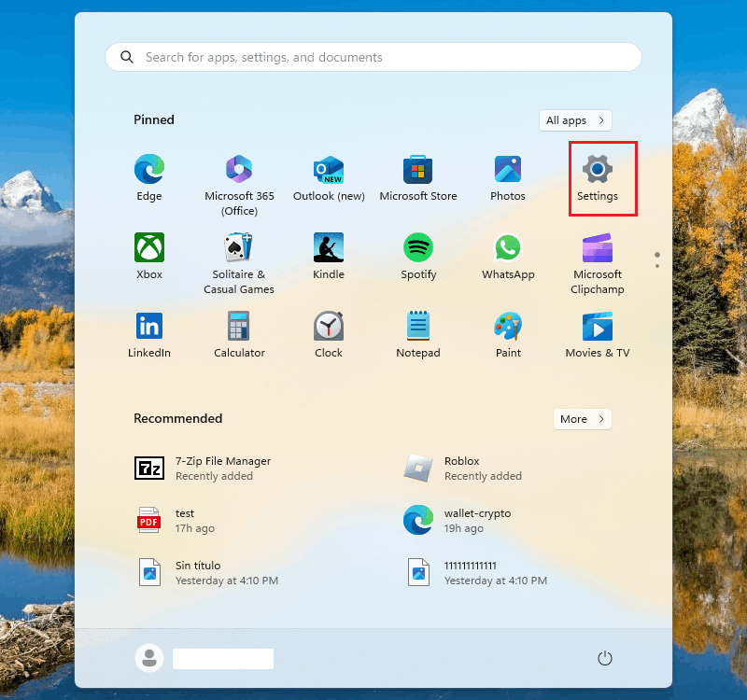Open the Edge browser app
This screenshot has height=700, width=747.
coord(149,177)
